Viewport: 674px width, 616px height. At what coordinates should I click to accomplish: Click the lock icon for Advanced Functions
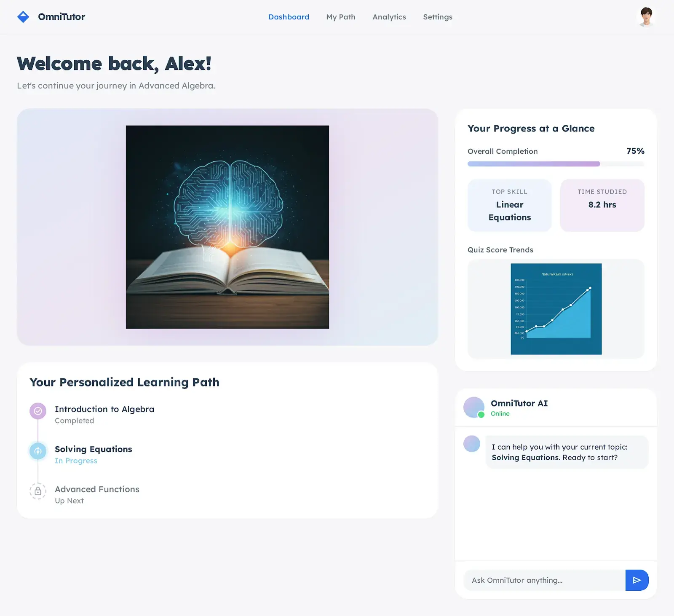click(38, 491)
